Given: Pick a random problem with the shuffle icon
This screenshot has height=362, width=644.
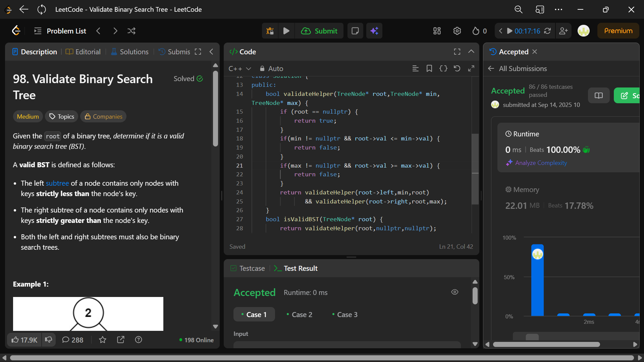Looking at the screenshot, I should [x=131, y=31].
